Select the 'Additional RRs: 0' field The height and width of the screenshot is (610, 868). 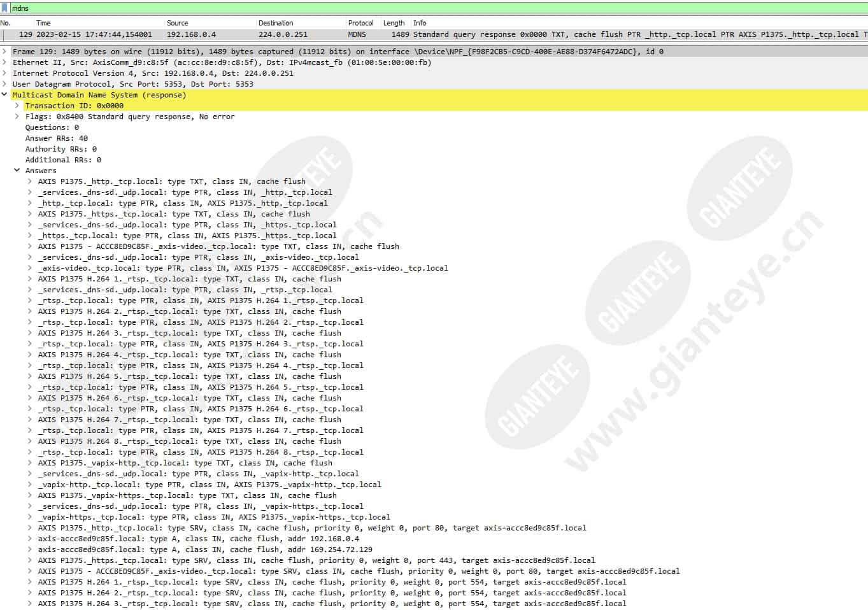63,160
